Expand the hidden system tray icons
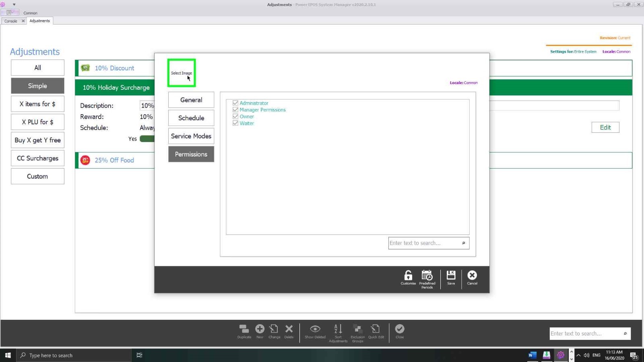Screen dimensions: 644x362 (x=578, y=355)
